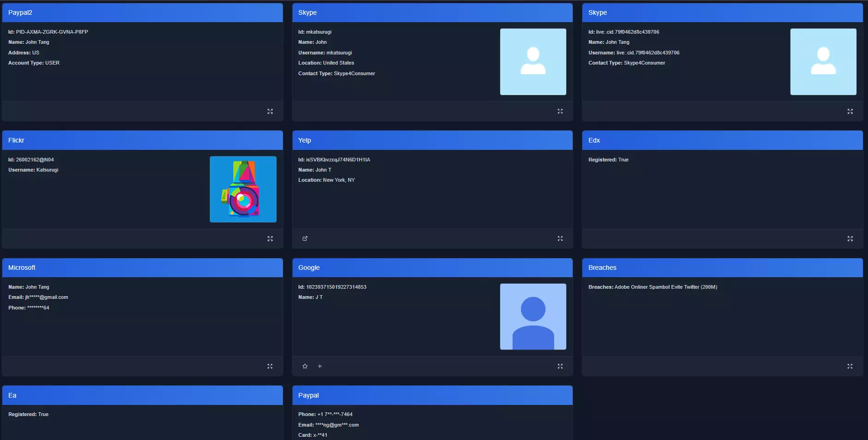This screenshot has width=868, height=440.
Task: Click Google Id 102393715019227314853
Action: pos(332,287)
